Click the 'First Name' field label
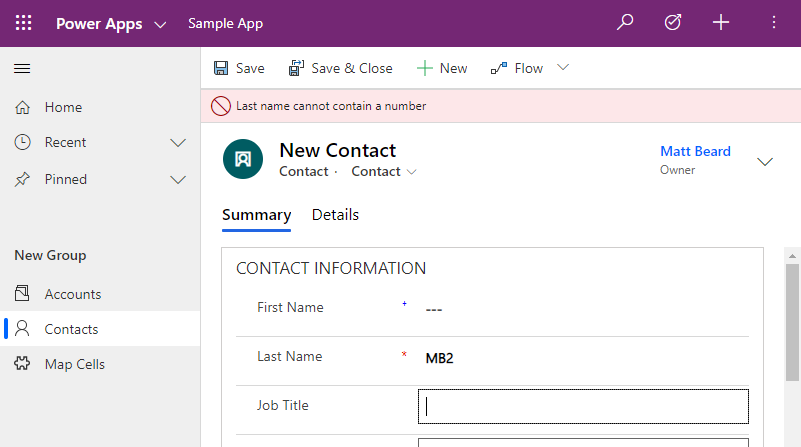The height and width of the screenshot is (447, 801). pyautogui.click(x=290, y=308)
